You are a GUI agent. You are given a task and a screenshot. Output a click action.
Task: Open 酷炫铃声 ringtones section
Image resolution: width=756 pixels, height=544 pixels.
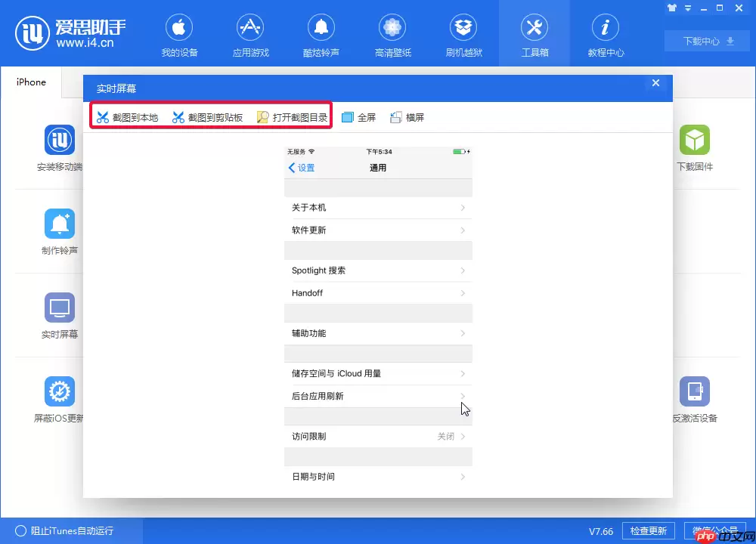click(321, 33)
